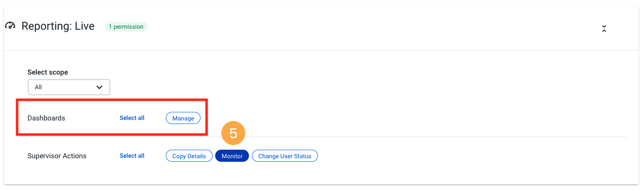Click the orange step 5 marker

[x=233, y=133]
